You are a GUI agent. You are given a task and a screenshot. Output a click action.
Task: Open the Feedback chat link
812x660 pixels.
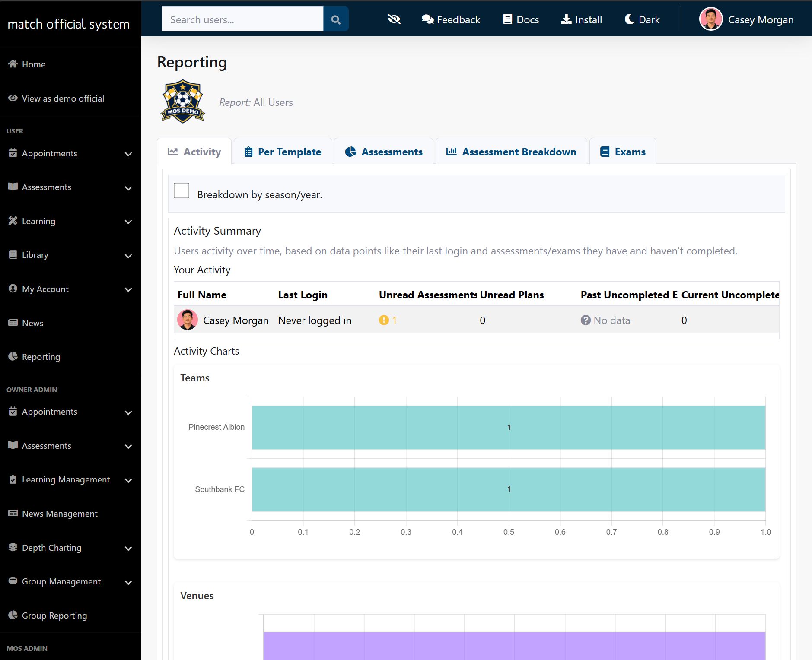coord(451,19)
